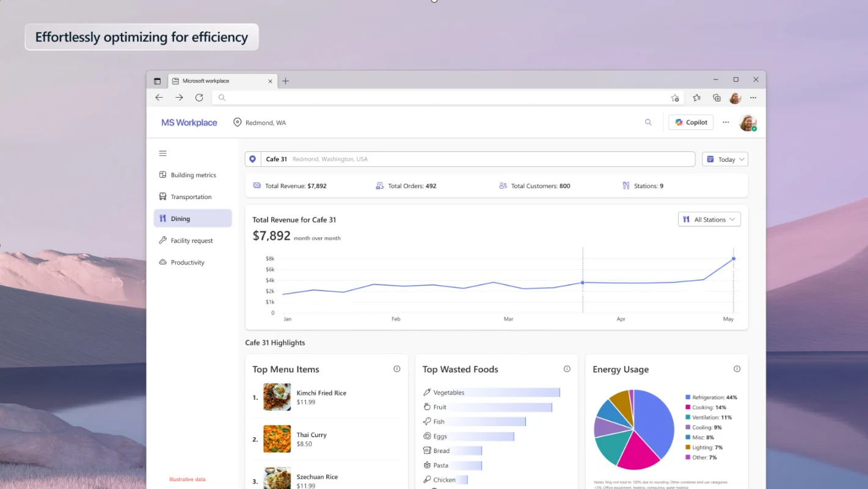Viewport: 868px width, 489px height.
Task: Click the browser back arrow
Action: tap(159, 98)
